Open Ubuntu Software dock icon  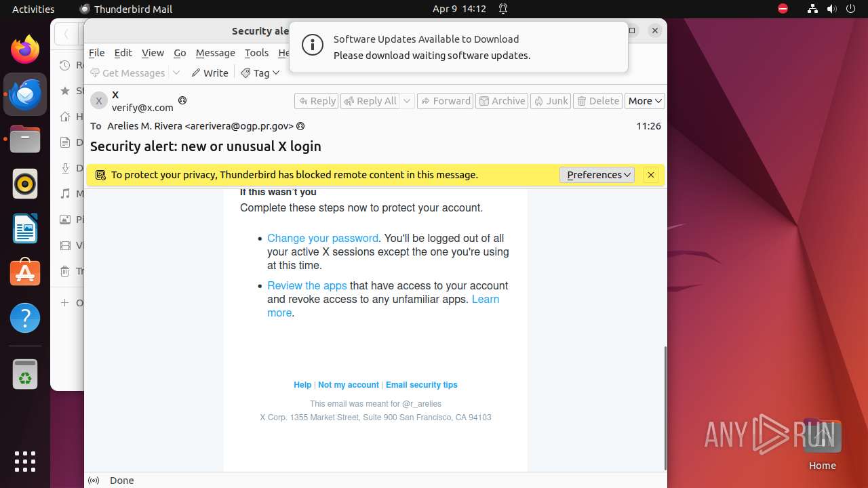25,273
